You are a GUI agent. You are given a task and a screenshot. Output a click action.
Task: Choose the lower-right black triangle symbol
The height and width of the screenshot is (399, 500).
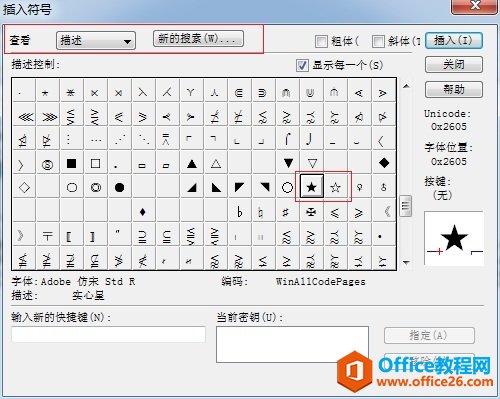click(192, 187)
